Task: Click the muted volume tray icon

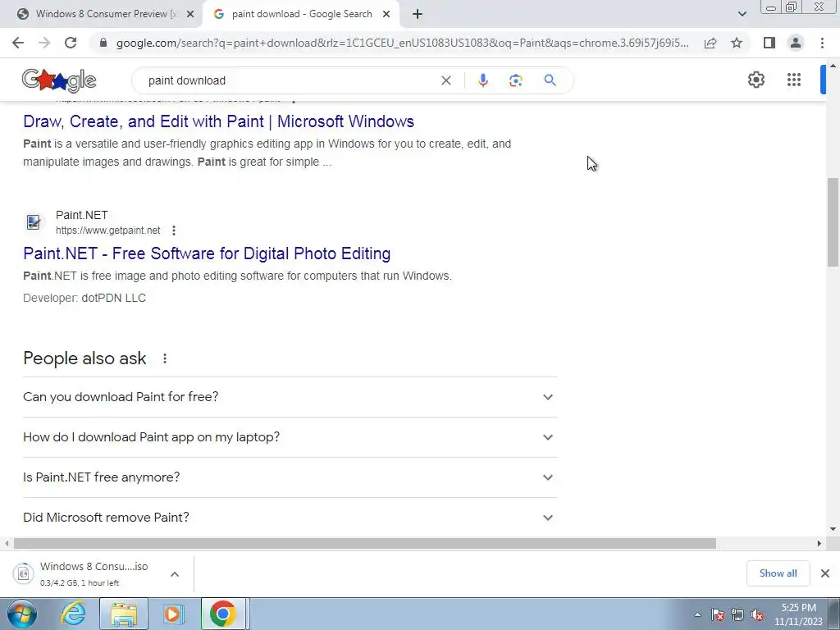Action: pos(757,614)
